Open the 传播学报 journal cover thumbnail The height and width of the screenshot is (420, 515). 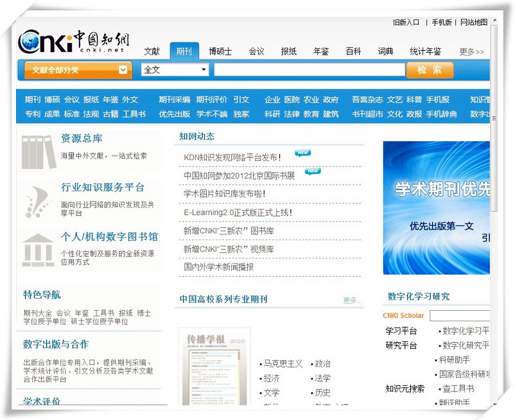click(x=215, y=366)
